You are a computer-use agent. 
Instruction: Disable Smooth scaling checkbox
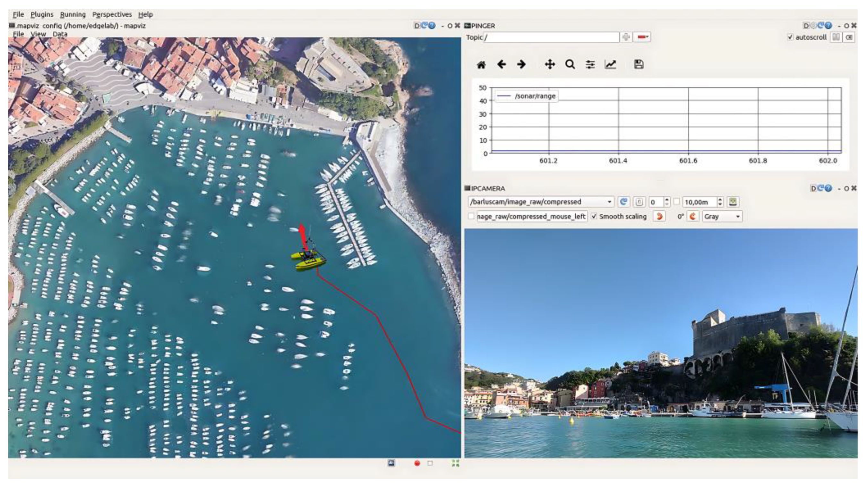[594, 216]
